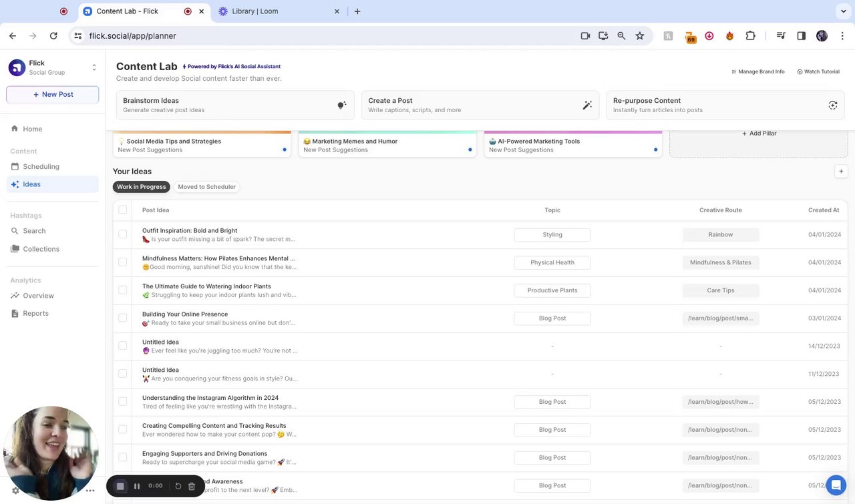Open the browser extensions puzzle icon
Image resolution: width=855 pixels, height=504 pixels.
750,36
